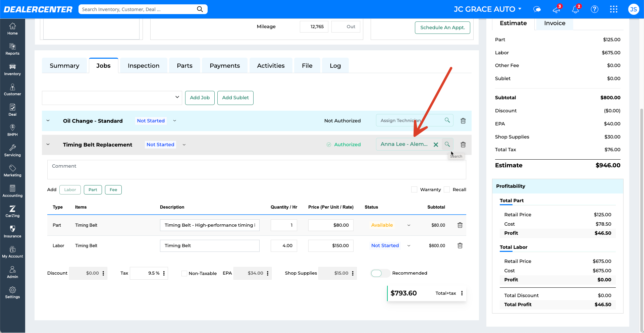Image resolution: width=644 pixels, height=333 pixels.
Task: Open EPA options menu
Action: click(268, 273)
